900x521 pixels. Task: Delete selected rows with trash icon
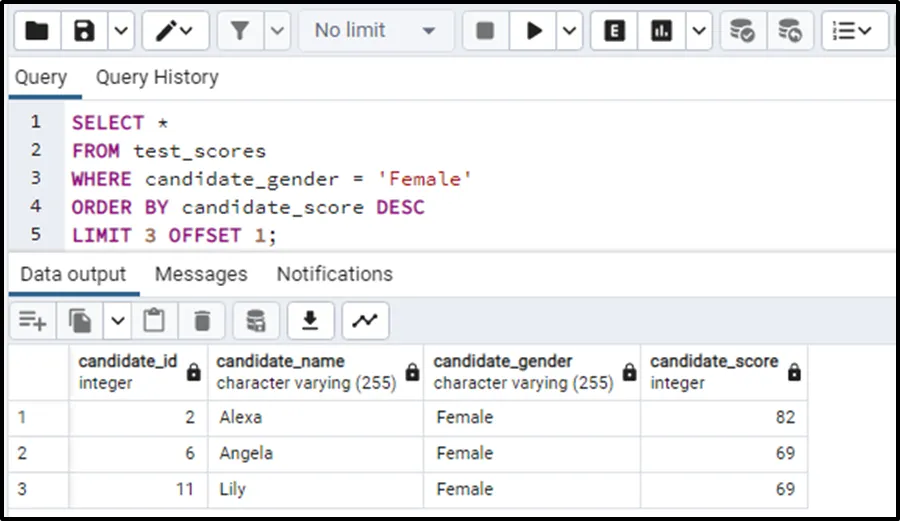(202, 321)
